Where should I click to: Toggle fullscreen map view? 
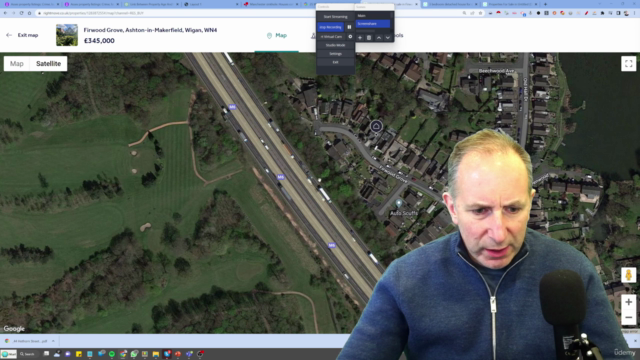point(629,64)
